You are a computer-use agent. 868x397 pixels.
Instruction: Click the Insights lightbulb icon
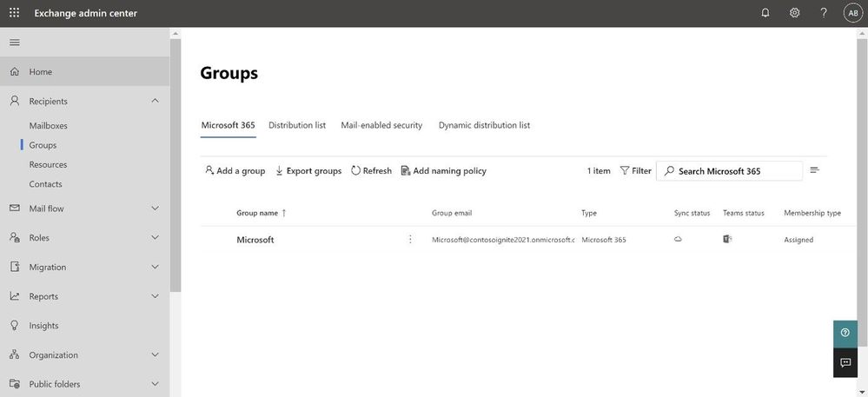pyautogui.click(x=15, y=325)
